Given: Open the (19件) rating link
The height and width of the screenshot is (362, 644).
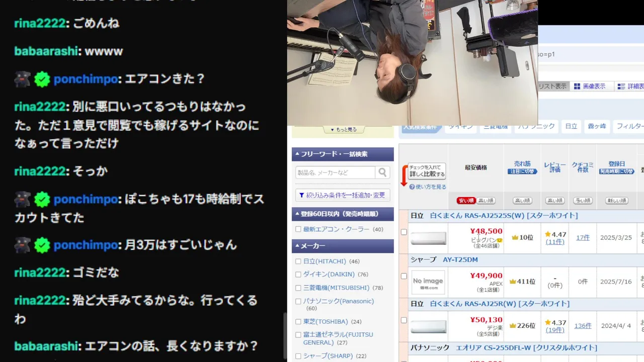Looking at the screenshot, I should coord(555,330).
